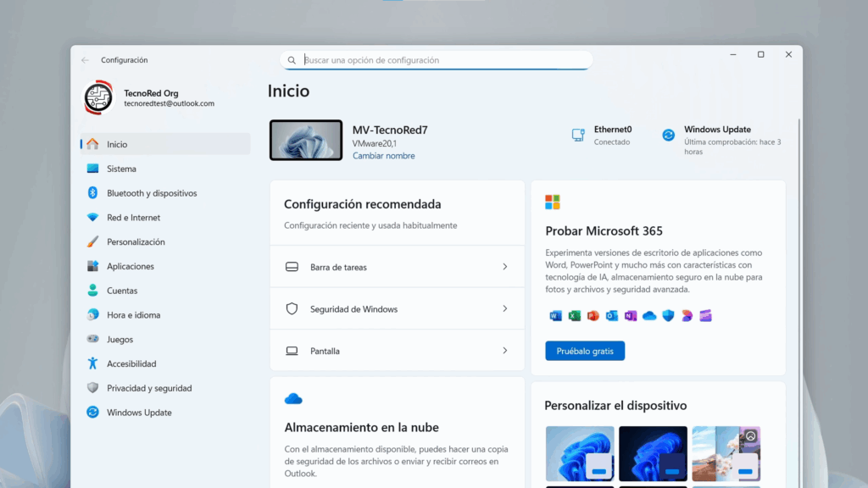
Task: Click the tecnoredtest@outlook.com account email
Action: click(169, 103)
